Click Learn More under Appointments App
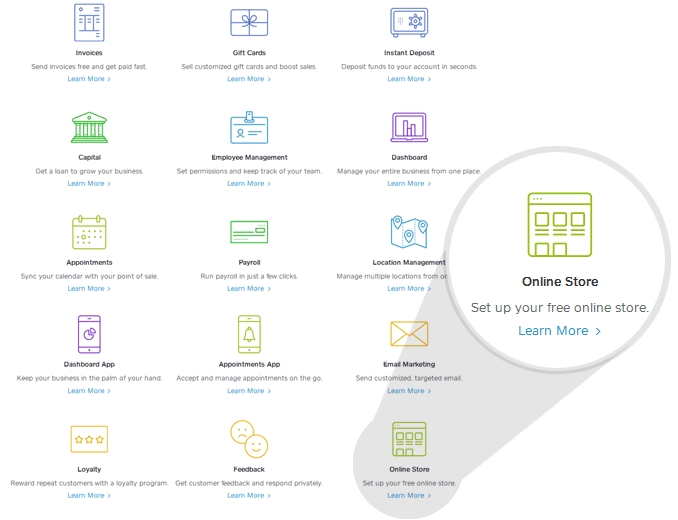This screenshot has width=678, height=520. pos(249,391)
